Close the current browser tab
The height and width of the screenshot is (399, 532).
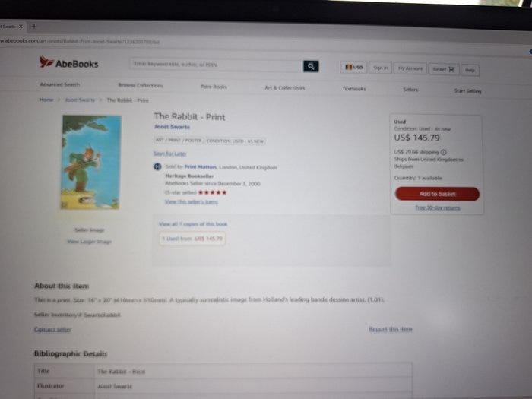pyautogui.click(x=21, y=26)
